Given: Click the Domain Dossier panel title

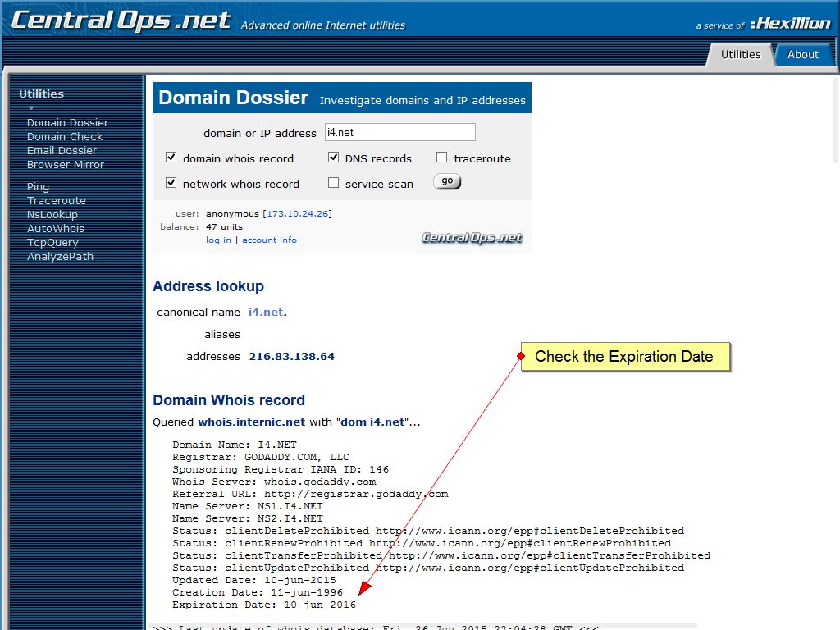Looking at the screenshot, I should pos(234,98).
